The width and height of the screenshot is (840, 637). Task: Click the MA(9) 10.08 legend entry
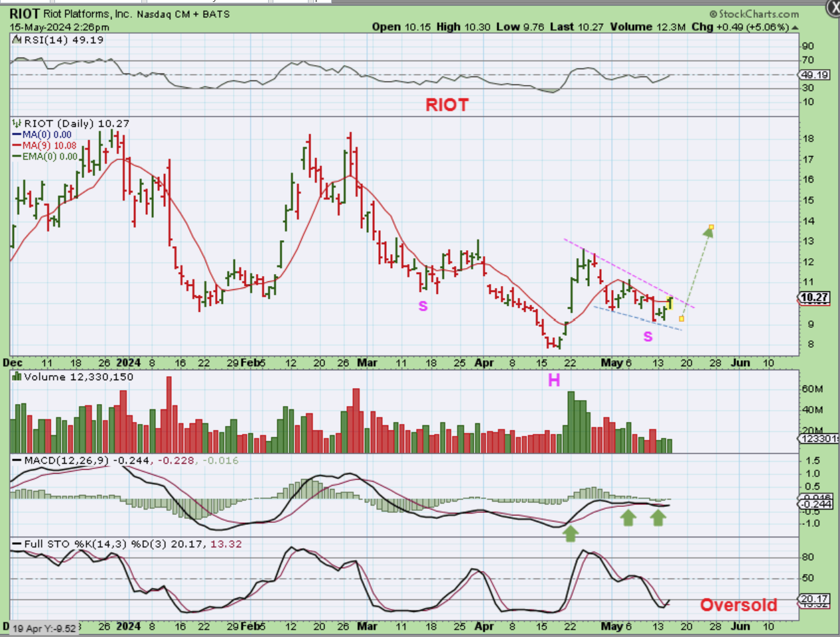tap(44, 145)
